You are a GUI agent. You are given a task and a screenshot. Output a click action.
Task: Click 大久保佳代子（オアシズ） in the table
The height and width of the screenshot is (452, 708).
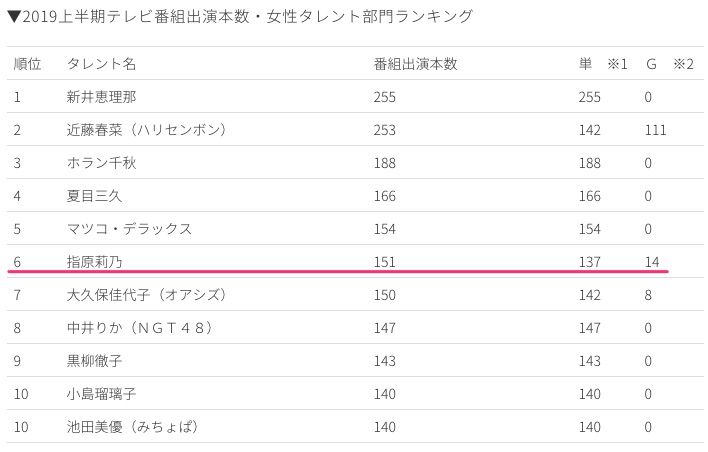point(147,295)
